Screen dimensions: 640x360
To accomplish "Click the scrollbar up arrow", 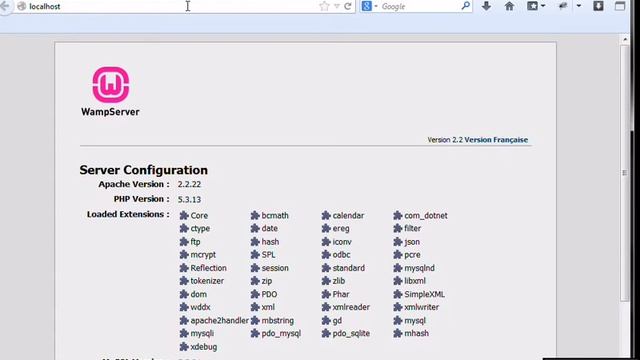I will (625, 40).
